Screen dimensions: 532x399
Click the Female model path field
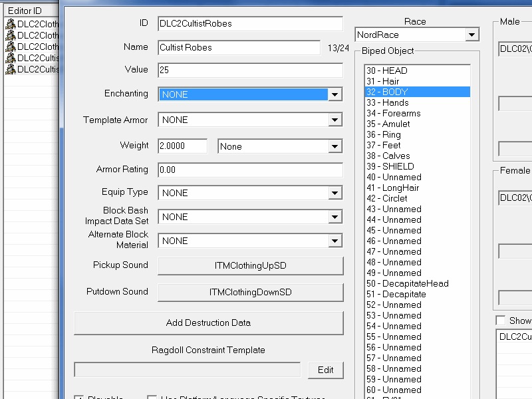pyautogui.click(x=515, y=198)
